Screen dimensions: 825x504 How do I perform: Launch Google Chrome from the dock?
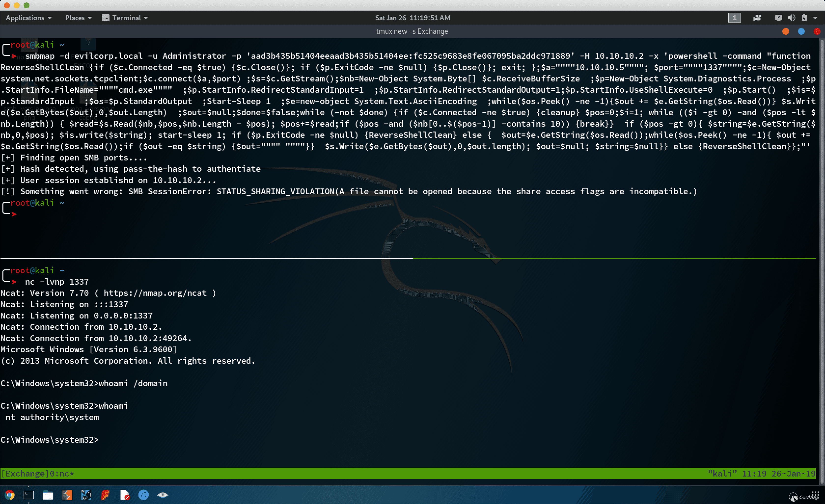(10, 495)
